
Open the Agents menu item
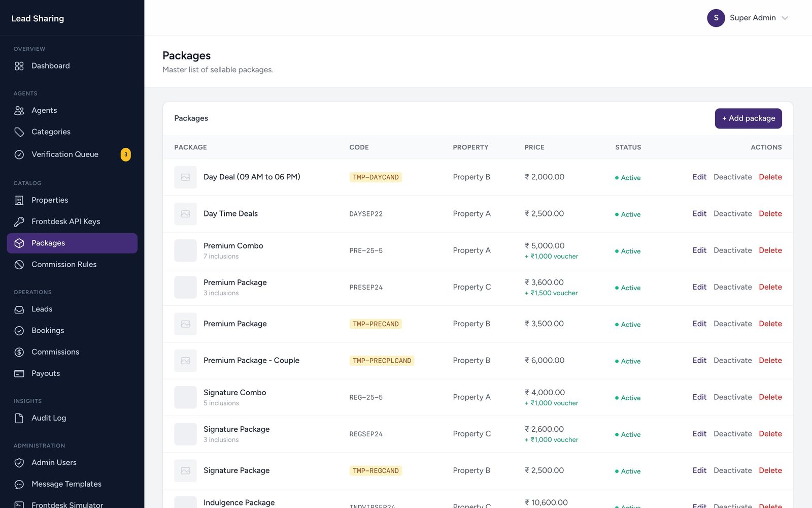point(72,110)
